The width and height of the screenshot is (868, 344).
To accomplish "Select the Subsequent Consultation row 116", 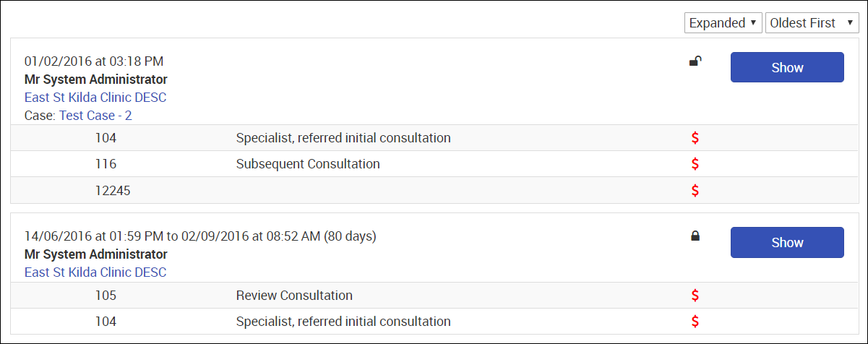I will coord(308,164).
